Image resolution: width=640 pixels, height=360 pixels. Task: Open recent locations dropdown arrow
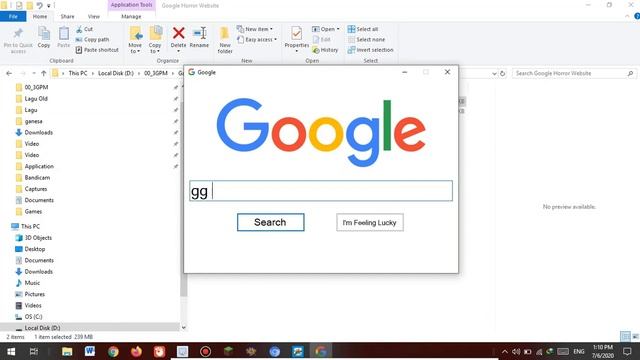pyautogui.click(x=33, y=73)
